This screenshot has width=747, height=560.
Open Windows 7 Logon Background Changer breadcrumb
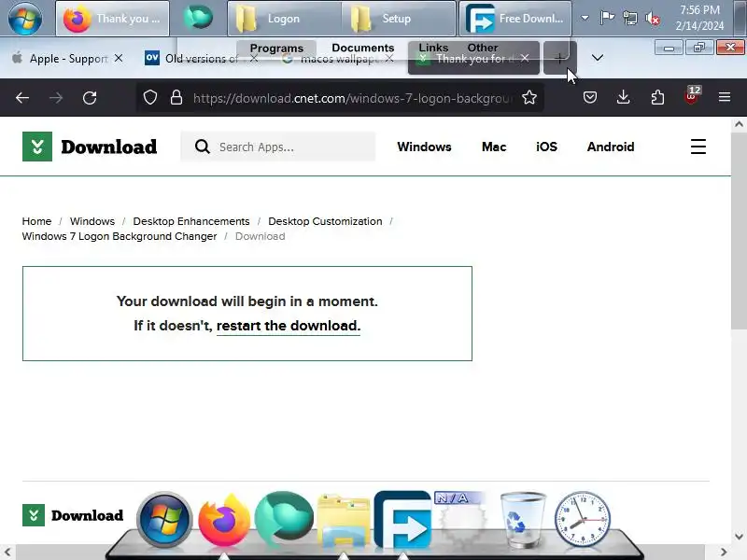coord(120,236)
